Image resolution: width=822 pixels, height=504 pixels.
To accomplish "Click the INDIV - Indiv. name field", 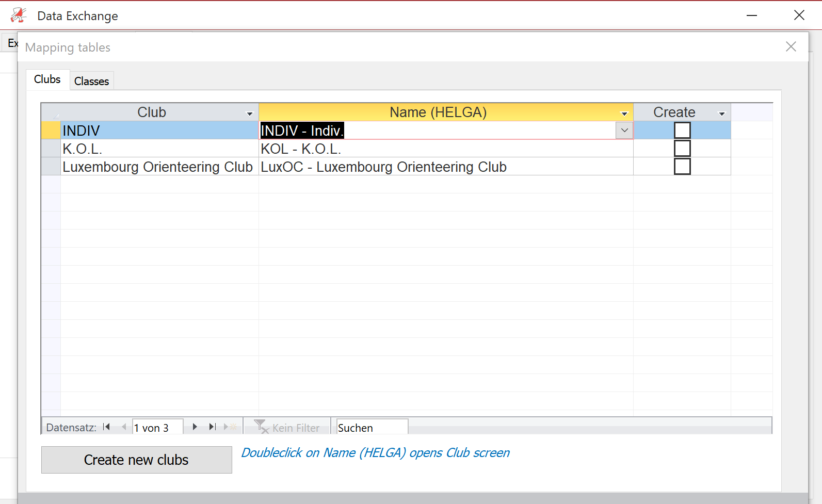I will pyautogui.click(x=437, y=131).
